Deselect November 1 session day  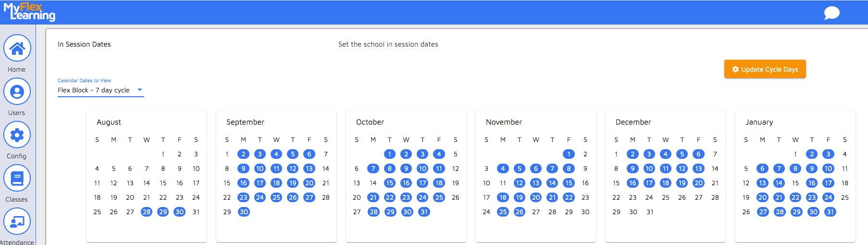click(x=569, y=154)
